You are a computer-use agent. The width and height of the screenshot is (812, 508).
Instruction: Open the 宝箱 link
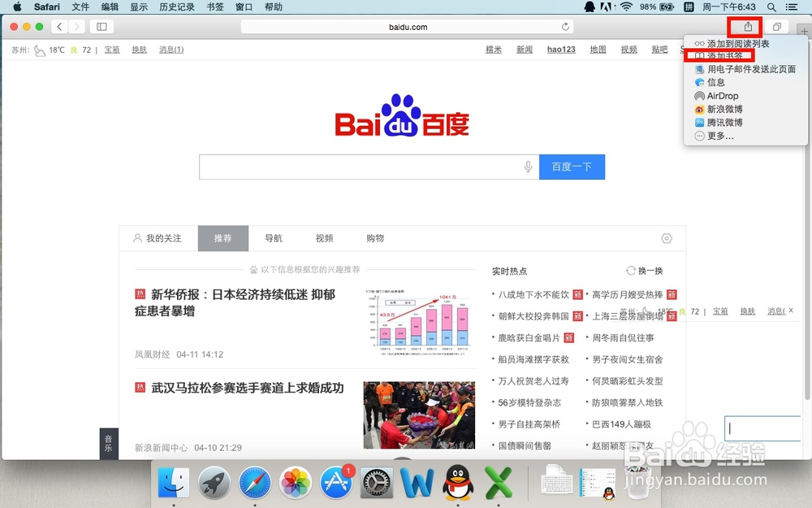112,50
